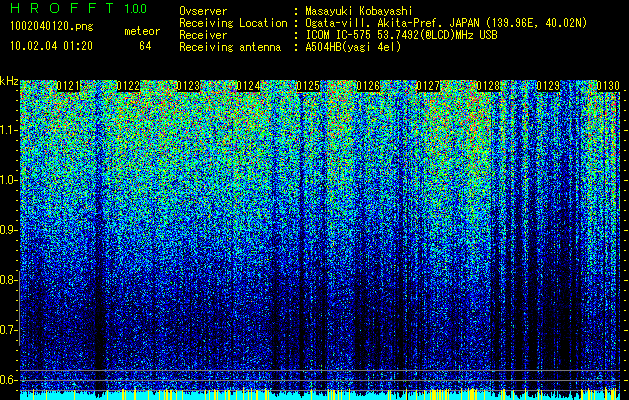The image size is (629, 400).
Task: Click the kHz axis unit label
Action: tap(9, 82)
